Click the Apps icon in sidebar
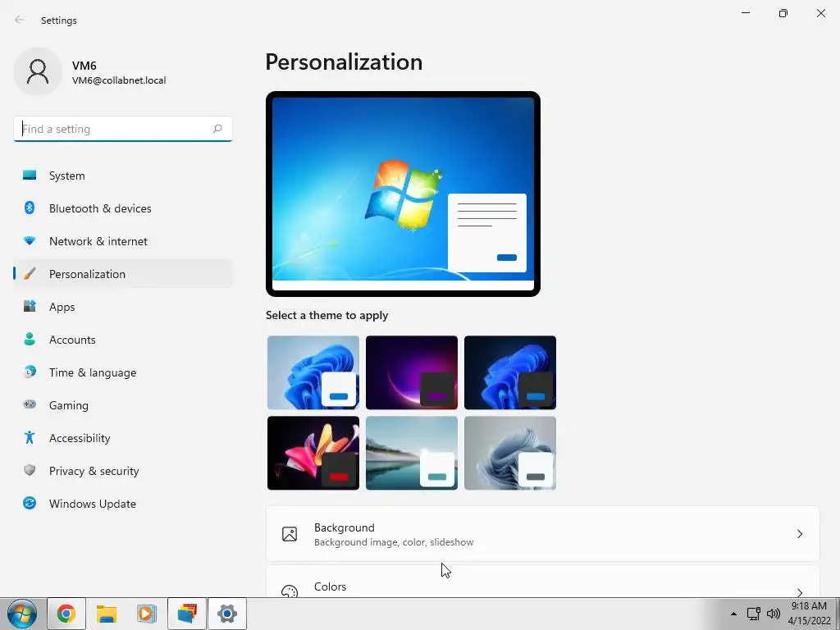 (x=30, y=307)
